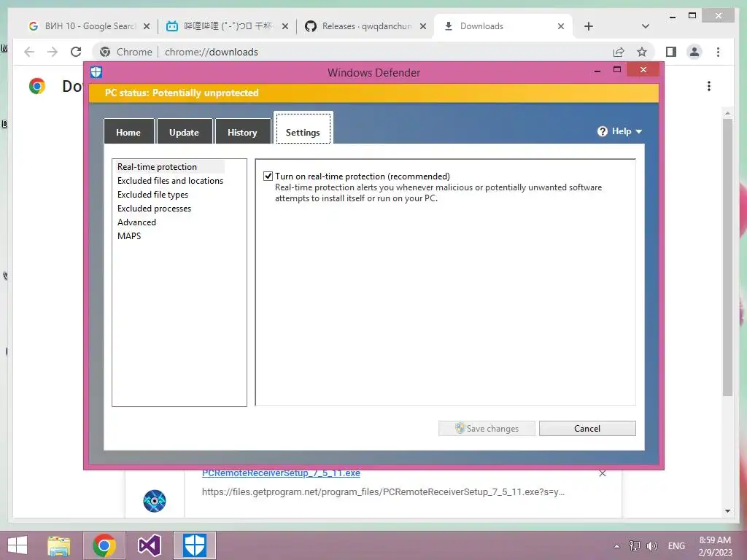Open the Help question mark icon
Image resolution: width=747 pixels, height=560 pixels.
602,131
